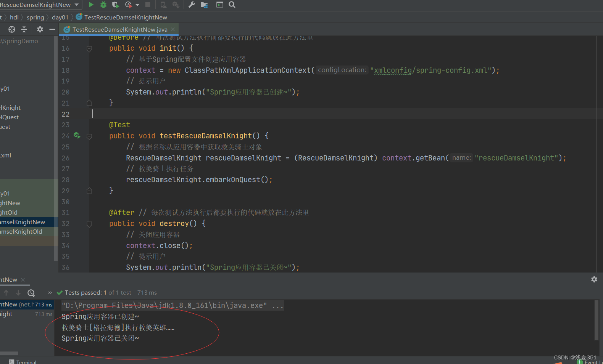Click the java.exe command line in console
This screenshot has width=603, height=364.
(x=173, y=305)
